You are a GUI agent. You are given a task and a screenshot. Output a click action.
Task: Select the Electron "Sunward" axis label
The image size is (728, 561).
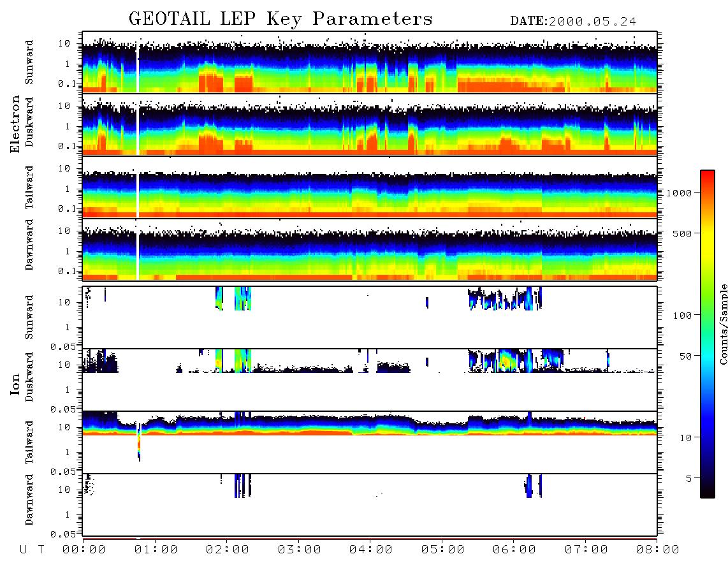29,62
